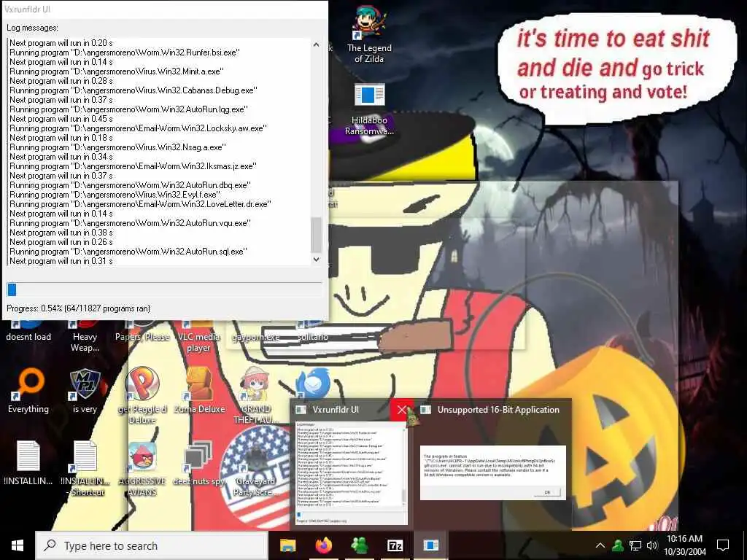
Task: Open File Explorer from the taskbar
Action: pos(287,545)
